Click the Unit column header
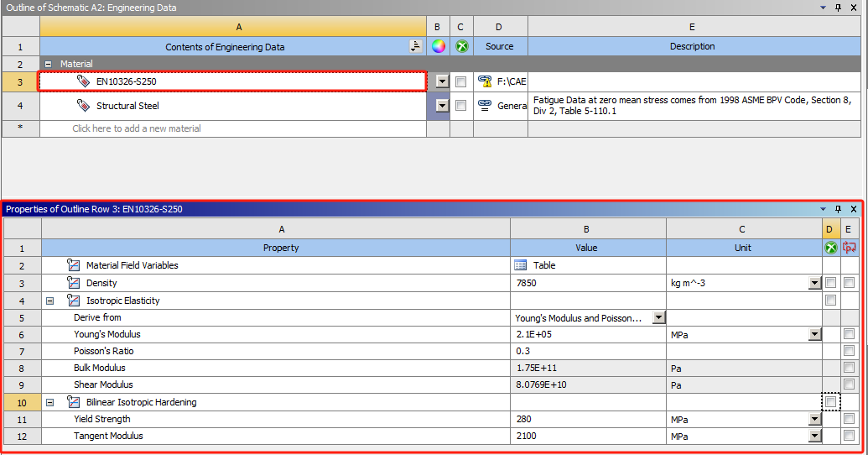The image size is (868, 455). click(744, 248)
